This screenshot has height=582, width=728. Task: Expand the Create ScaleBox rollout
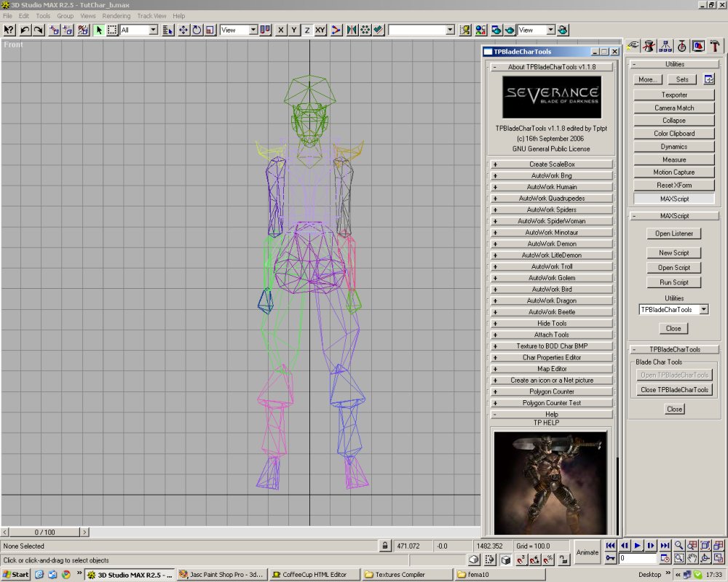[552, 164]
